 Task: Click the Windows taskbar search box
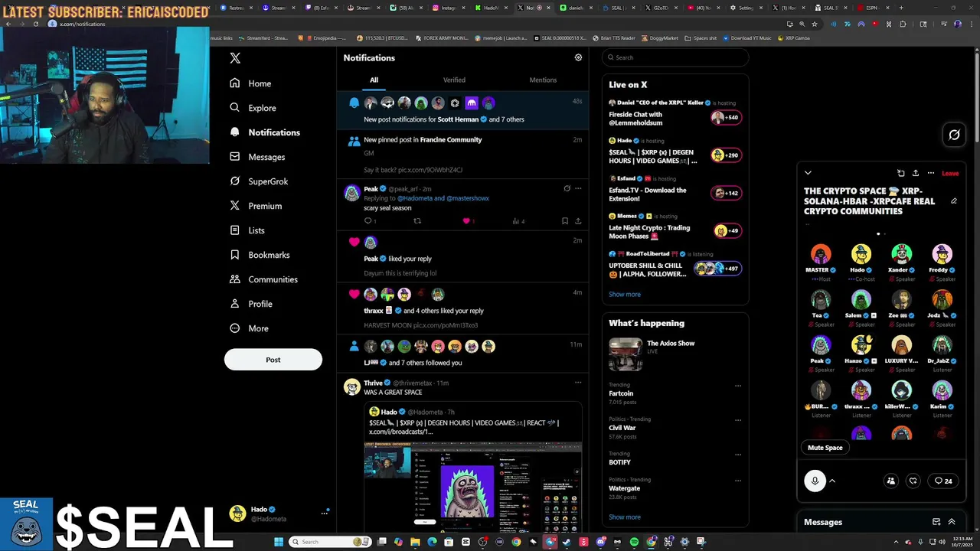point(330,542)
